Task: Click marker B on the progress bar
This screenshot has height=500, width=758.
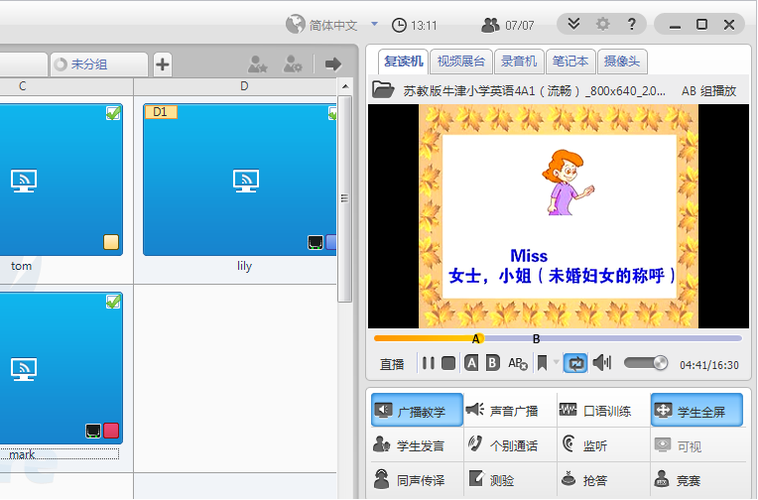Action: point(536,339)
